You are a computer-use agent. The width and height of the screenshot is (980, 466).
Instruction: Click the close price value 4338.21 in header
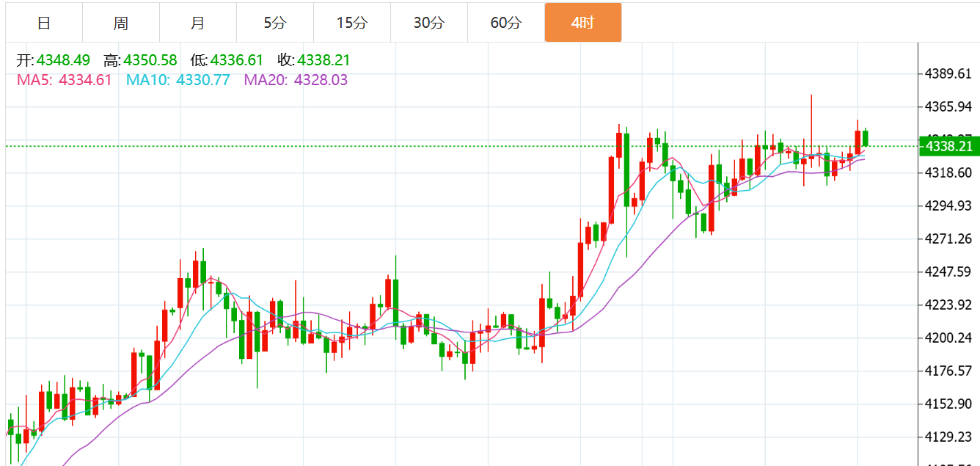[x=323, y=61]
